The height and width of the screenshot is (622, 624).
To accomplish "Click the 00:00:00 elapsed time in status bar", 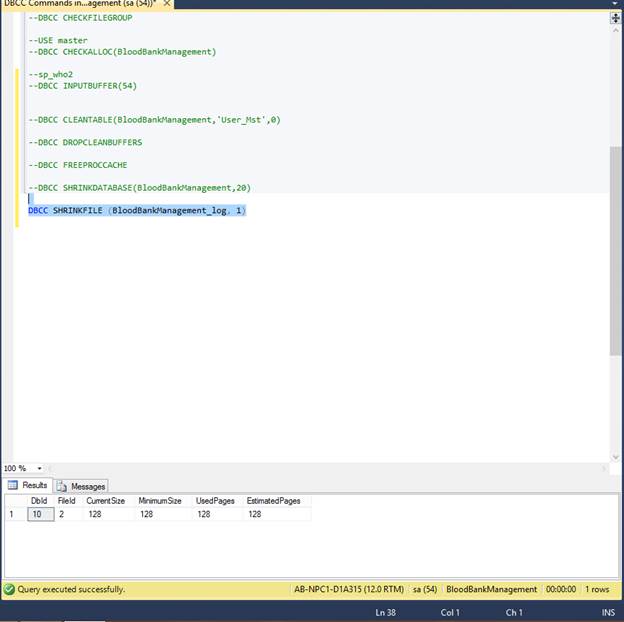I will coord(561,589).
